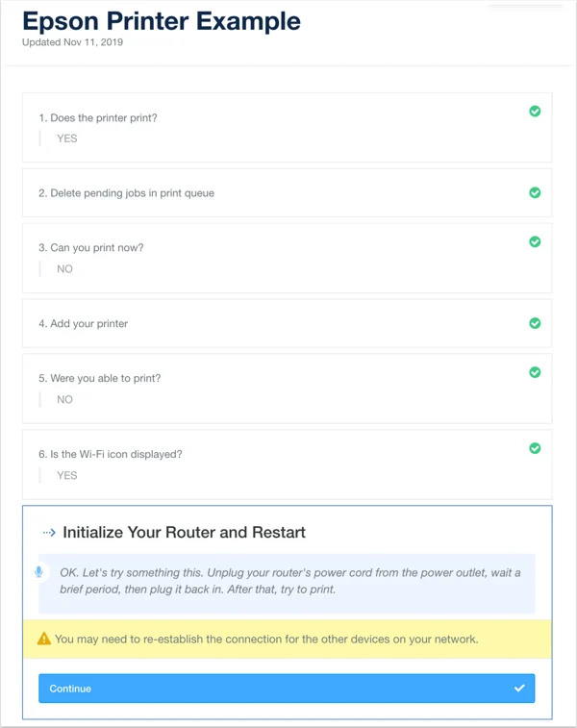577x728 pixels.
Task: Click the microphone icon beside the router instructions
Action: tap(39, 571)
